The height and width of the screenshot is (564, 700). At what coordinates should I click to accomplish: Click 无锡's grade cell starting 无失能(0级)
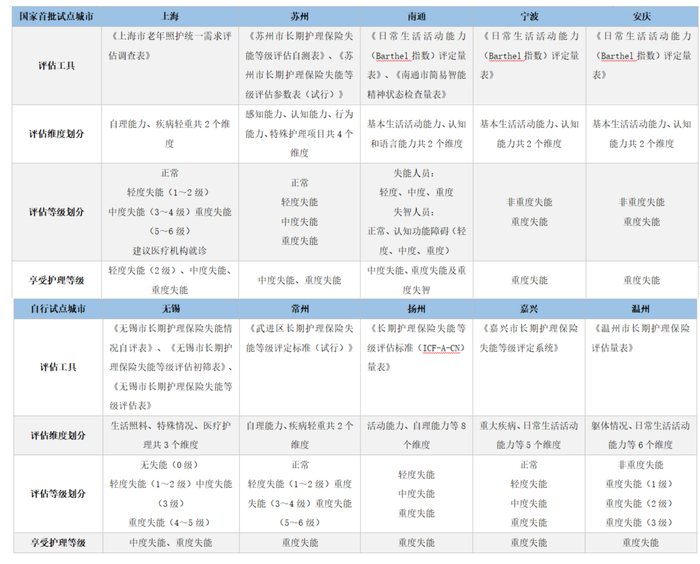point(171,494)
